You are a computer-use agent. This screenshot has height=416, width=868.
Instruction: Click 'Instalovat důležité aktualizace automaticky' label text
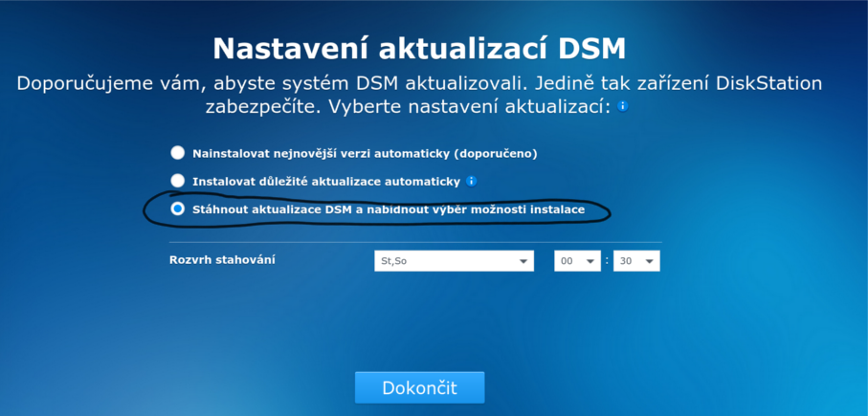[326, 182]
